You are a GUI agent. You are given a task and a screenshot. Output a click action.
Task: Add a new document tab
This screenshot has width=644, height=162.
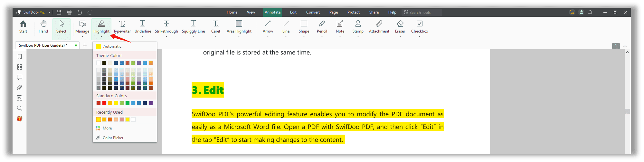(85, 45)
